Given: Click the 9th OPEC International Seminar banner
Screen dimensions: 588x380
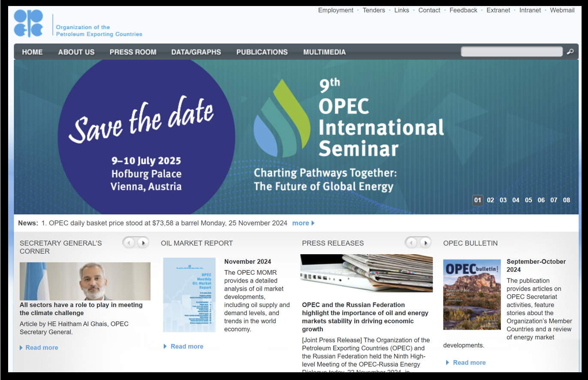Looking at the screenshot, I should coord(296,137).
